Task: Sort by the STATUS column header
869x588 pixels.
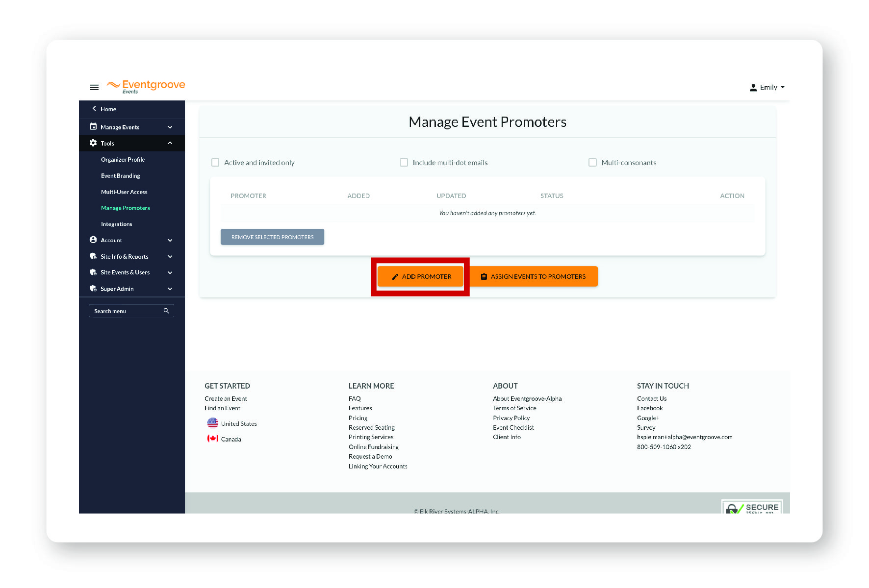Action: click(x=552, y=196)
